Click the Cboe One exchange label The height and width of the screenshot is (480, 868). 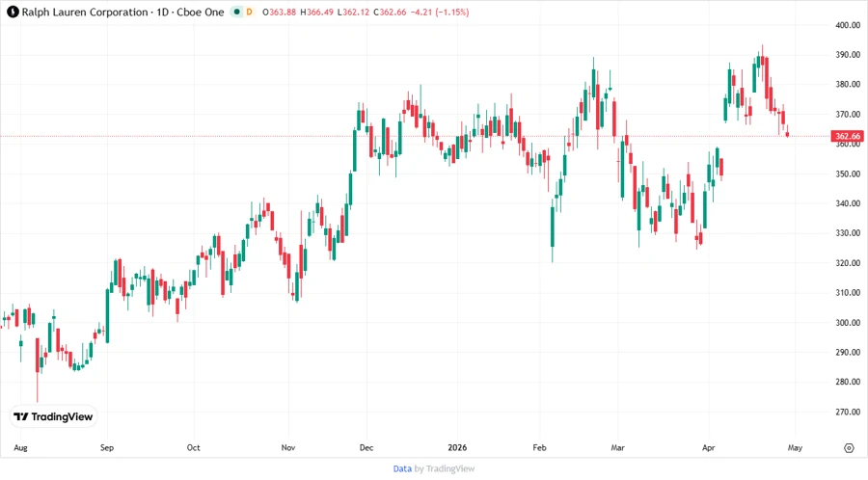[x=201, y=13]
